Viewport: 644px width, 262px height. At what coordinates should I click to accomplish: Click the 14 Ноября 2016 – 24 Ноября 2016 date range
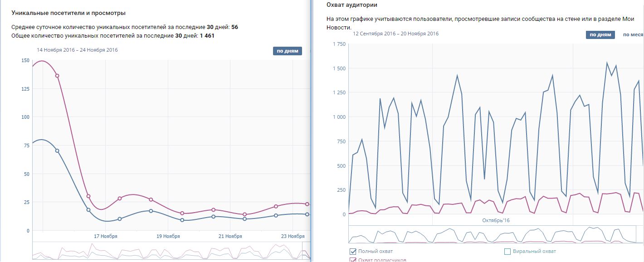point(77,50)
